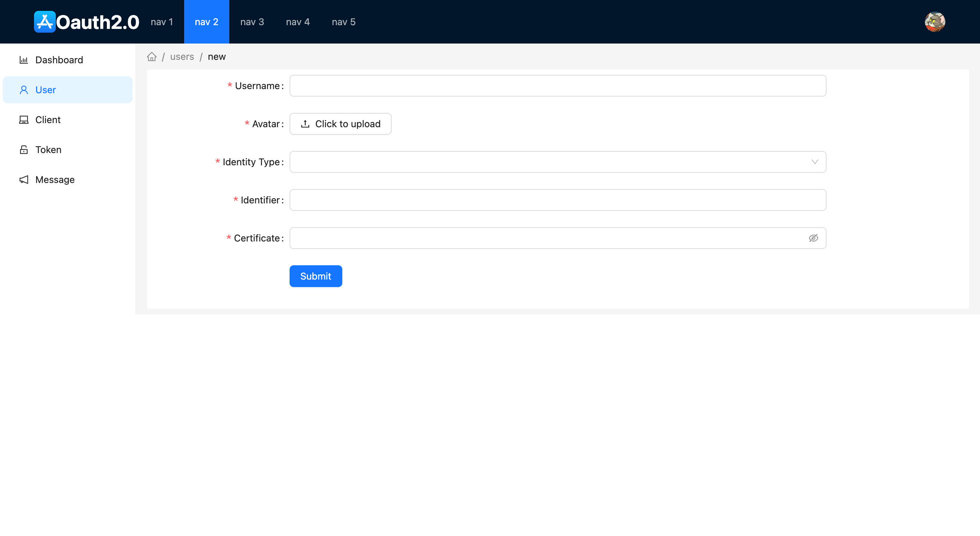Click the Message megaphone icon in sidebar

tap(23, 180)
